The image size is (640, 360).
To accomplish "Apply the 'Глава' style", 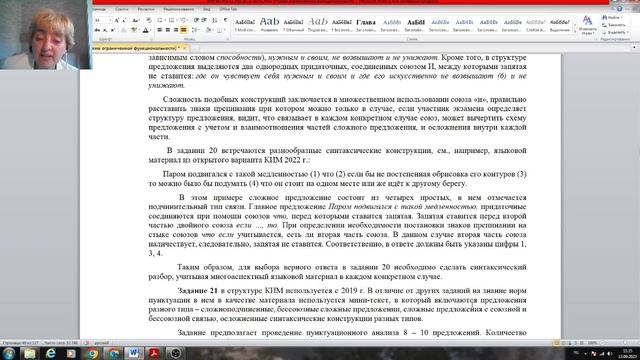I will pyautogui.click(x=366, y=25).
